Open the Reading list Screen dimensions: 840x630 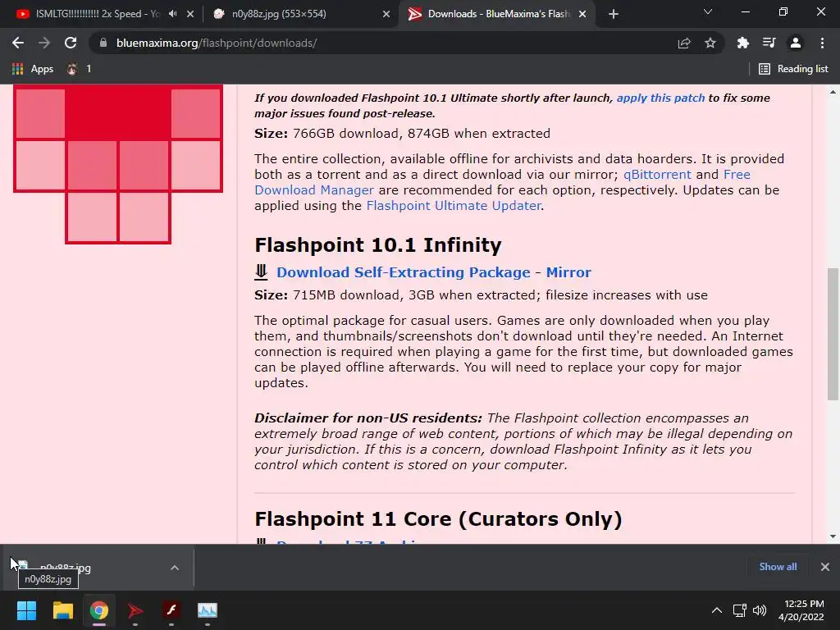coord(793,69)
